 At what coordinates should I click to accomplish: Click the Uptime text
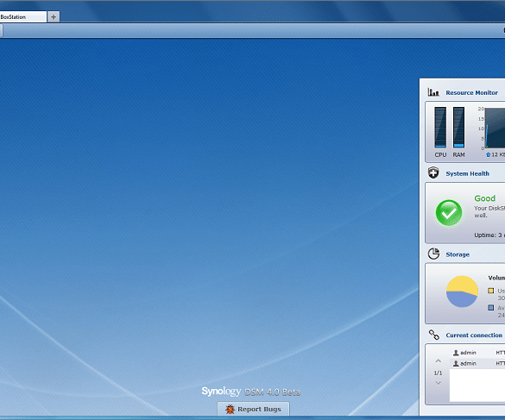pyautogui.click(x=489, y=235)
